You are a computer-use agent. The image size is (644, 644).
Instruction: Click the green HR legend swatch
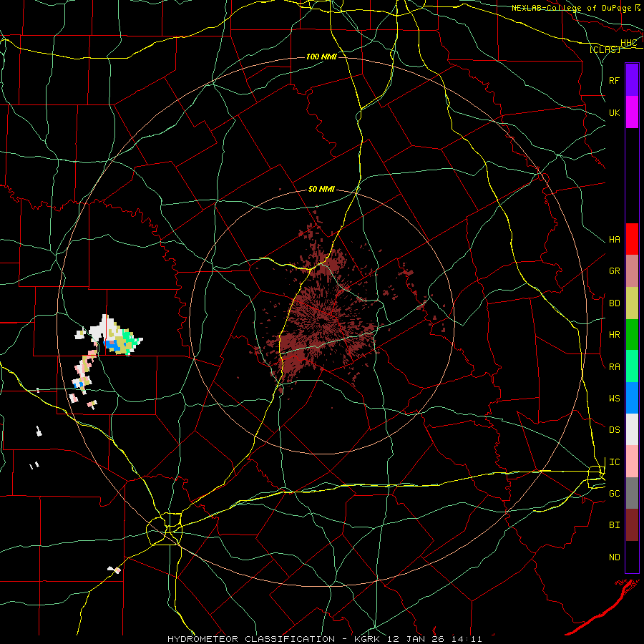pos(632,335)
